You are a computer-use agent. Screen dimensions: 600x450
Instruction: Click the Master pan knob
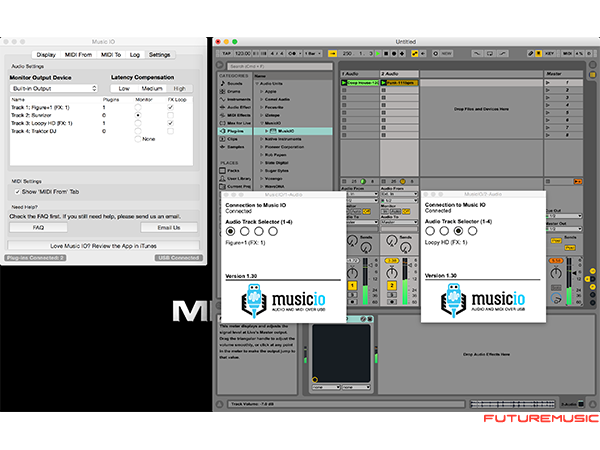(556, 273)
